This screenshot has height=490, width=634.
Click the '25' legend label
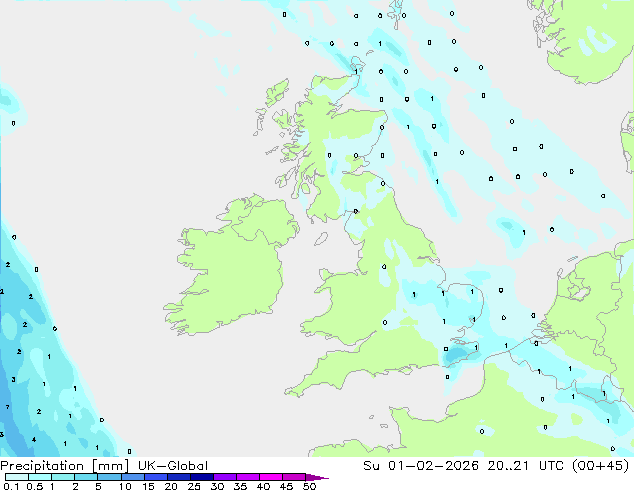point(194,486)
